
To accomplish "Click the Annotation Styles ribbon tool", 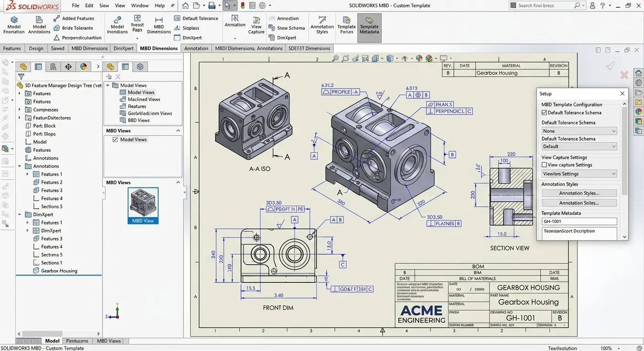I will pyautogui.click(x=322, y=25).
